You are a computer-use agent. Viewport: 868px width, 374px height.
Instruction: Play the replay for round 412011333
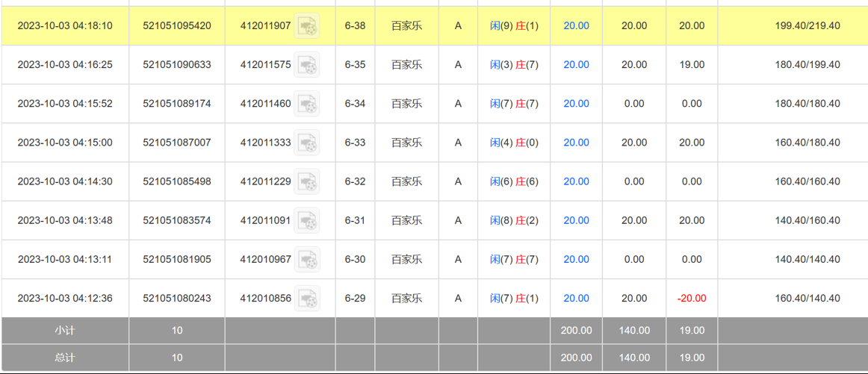(x=307, y=143)
